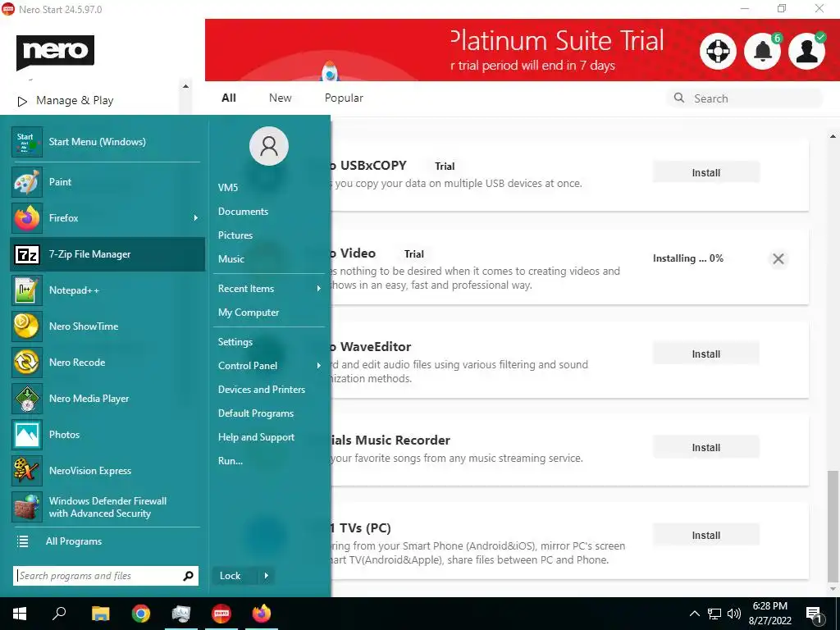This screenshot has height=630, width=840.
Task: Open Firefox from the taskbar
Action: click(262, 614)
